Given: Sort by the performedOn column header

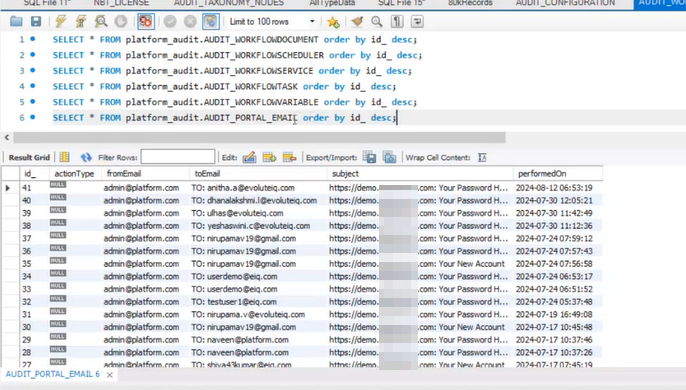Looking at the screenshot, I should (558, 174).
